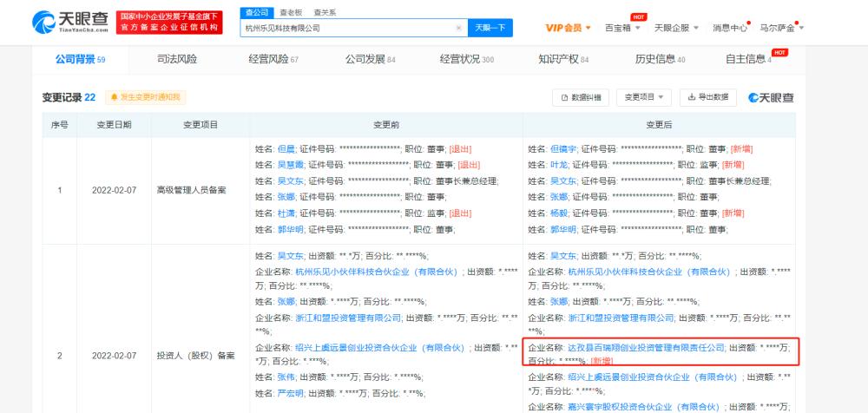Click the bell icon in 发生变更时通知我
Screen dimensions: 868x413
115,97
